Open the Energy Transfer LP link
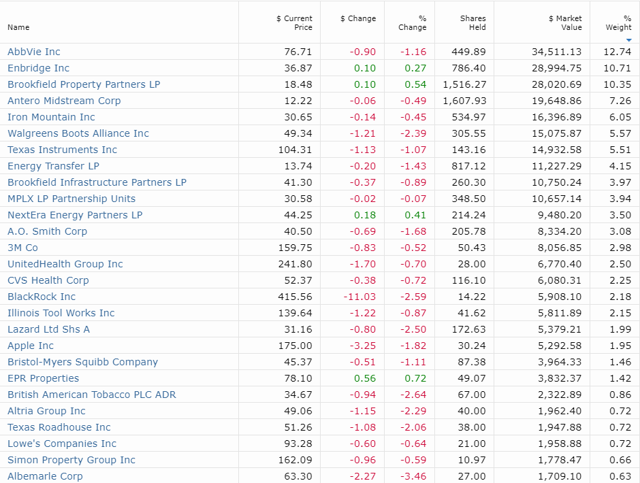The width and height of the screenshot is (640, 483). (53, 166)
